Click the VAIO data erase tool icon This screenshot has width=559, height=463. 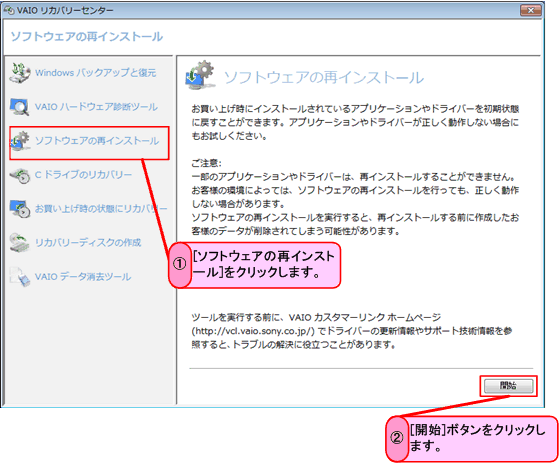pos(20,277)
